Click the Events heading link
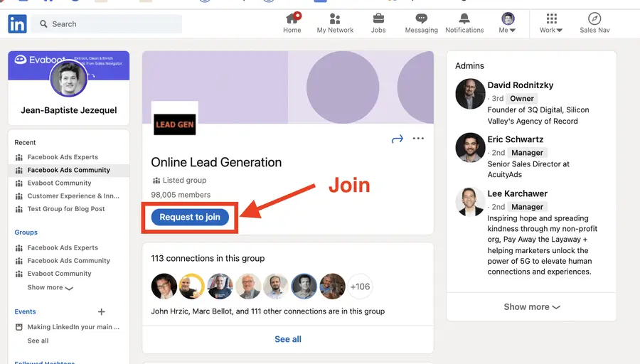 coord(26,312)
